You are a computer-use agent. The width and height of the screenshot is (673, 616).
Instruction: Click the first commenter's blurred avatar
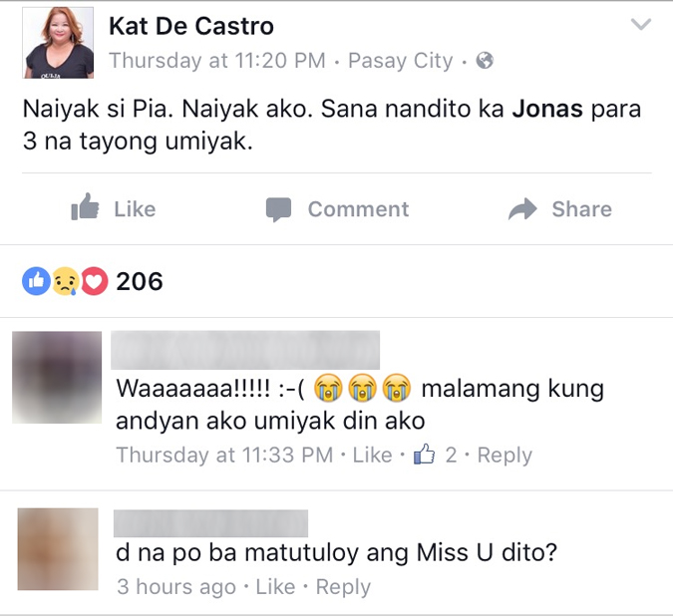[x=57, y=377]
